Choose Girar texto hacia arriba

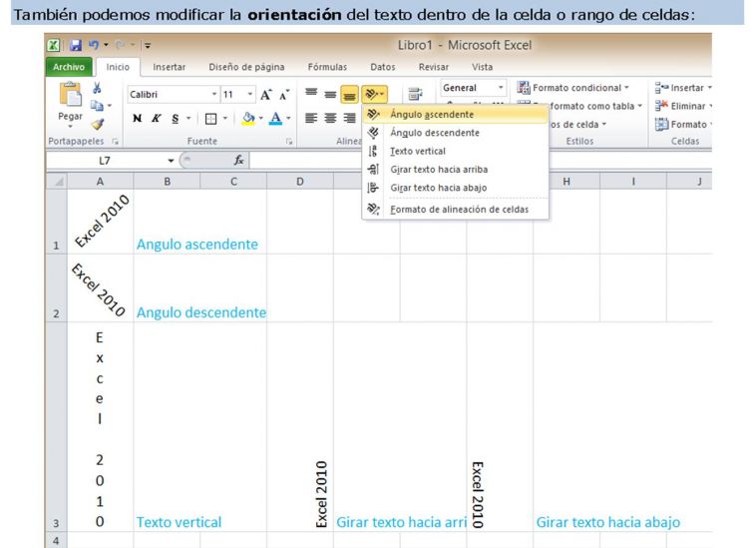coord(456,170)
